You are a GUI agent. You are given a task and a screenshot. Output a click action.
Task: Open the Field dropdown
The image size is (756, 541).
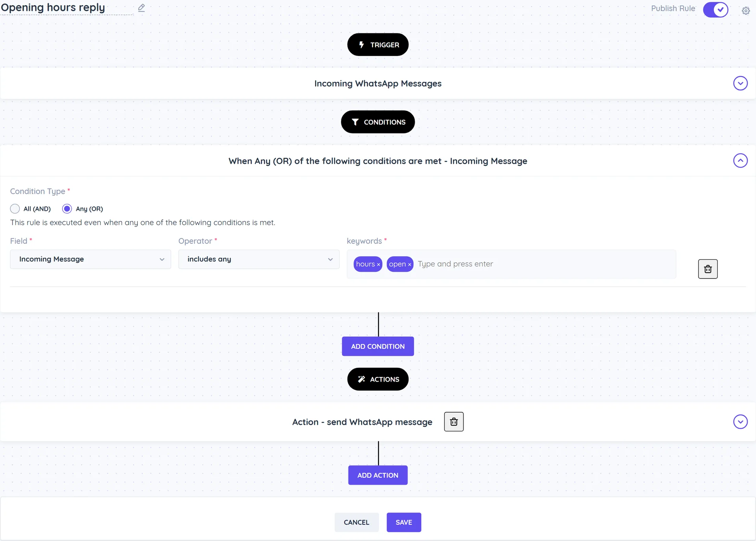91,259
